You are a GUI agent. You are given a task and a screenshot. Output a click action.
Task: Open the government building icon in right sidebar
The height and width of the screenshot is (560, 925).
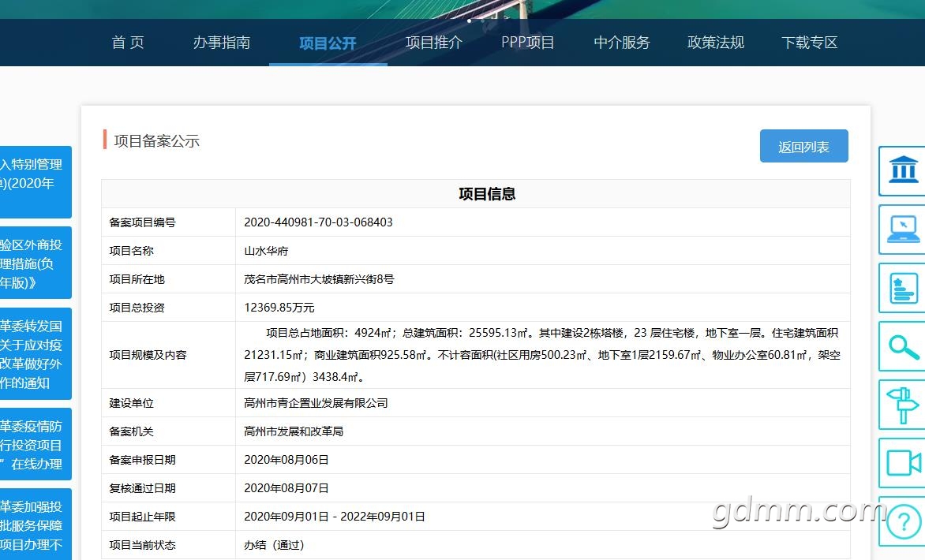903,171
